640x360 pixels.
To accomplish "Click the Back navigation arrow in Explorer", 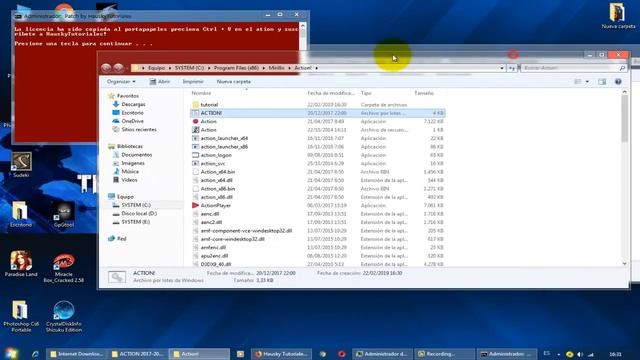I will (x=106, y=68).
